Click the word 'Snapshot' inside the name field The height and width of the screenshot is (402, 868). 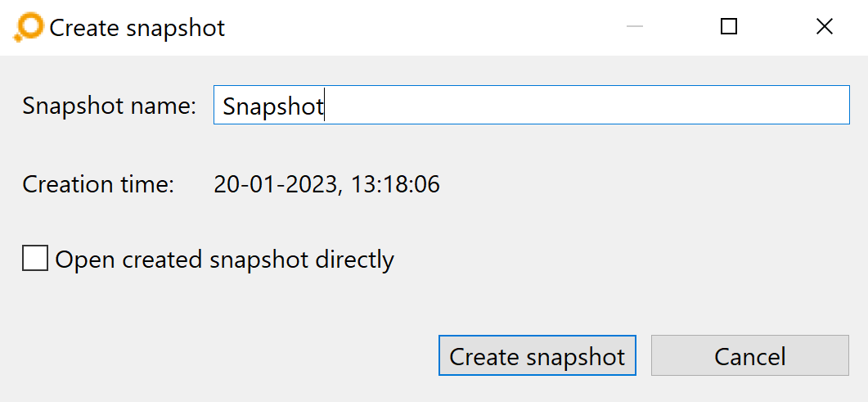point(273,106)
